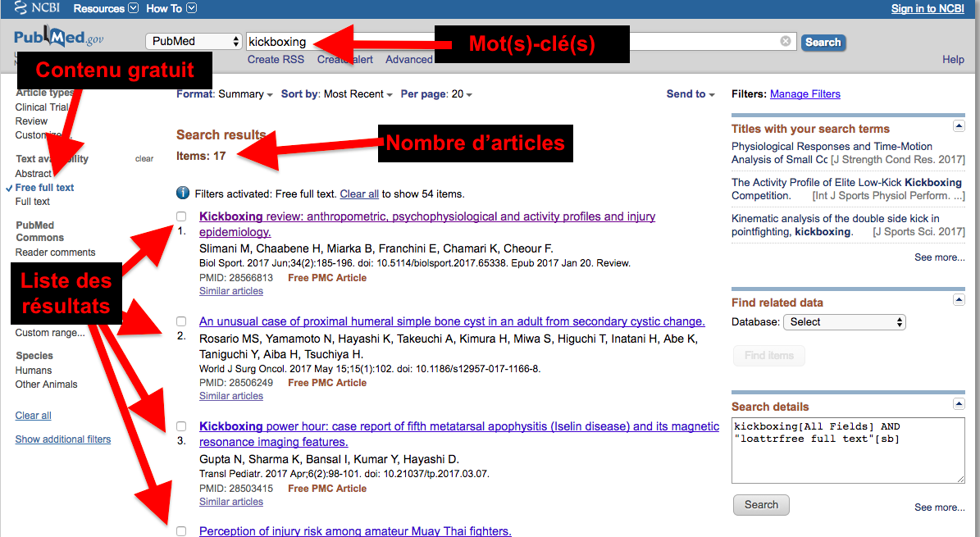Open Activity Profile of Elite Low-Kick Kickboxing title

point(847,189)
